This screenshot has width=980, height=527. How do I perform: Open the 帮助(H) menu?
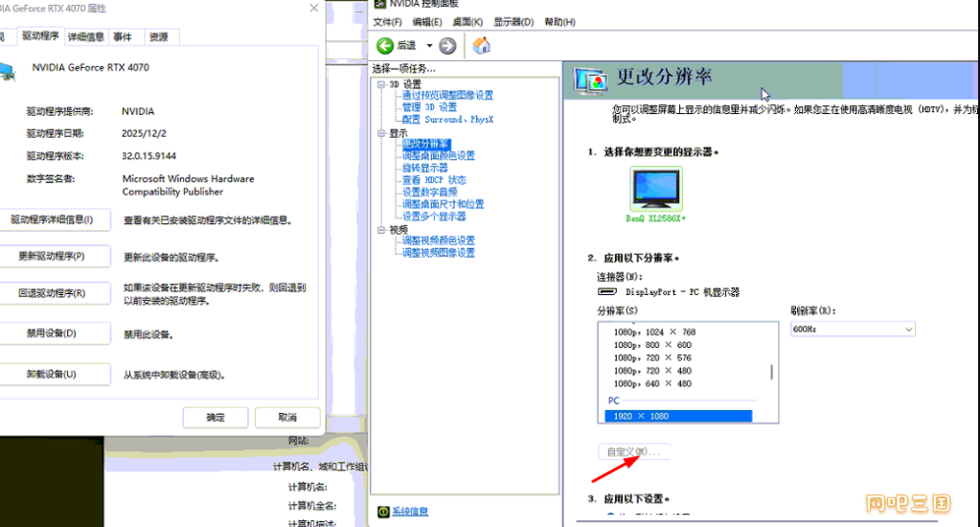[x=559, y=22]
